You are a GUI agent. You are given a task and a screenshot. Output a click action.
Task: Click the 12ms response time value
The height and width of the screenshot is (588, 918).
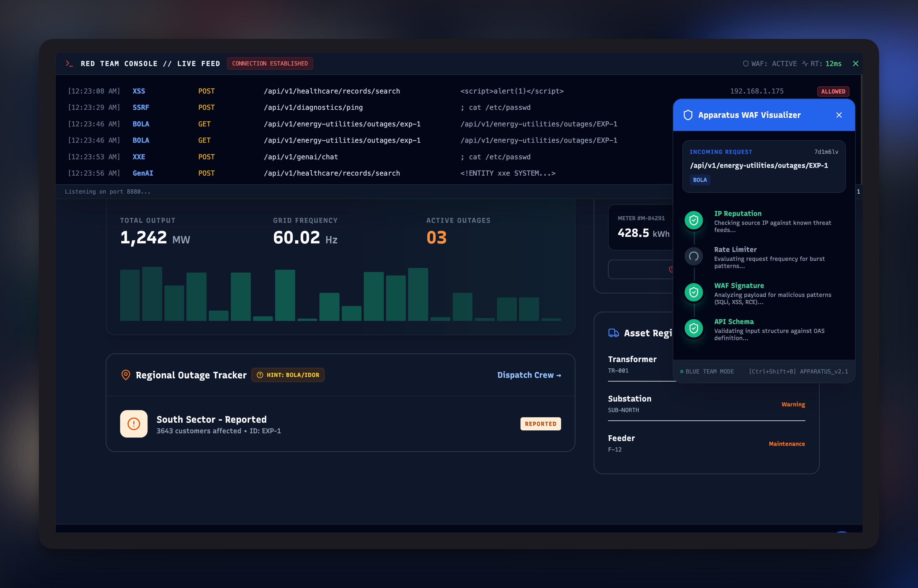833,64
